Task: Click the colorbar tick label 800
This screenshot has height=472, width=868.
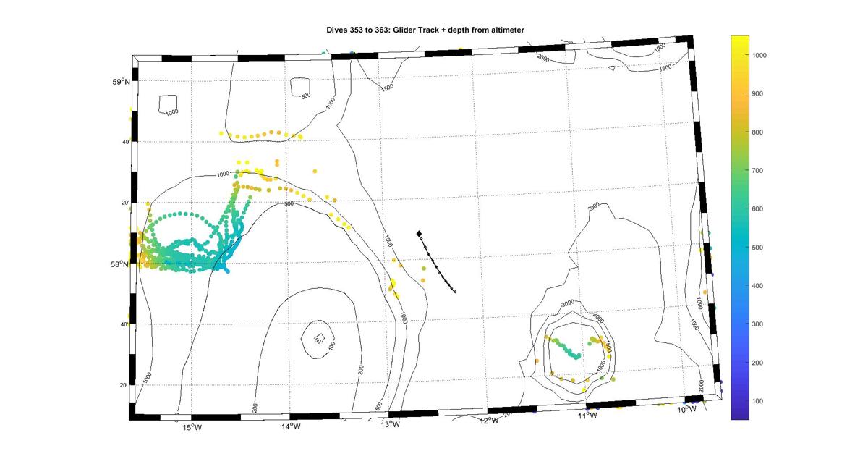Action: click(758, 132)
